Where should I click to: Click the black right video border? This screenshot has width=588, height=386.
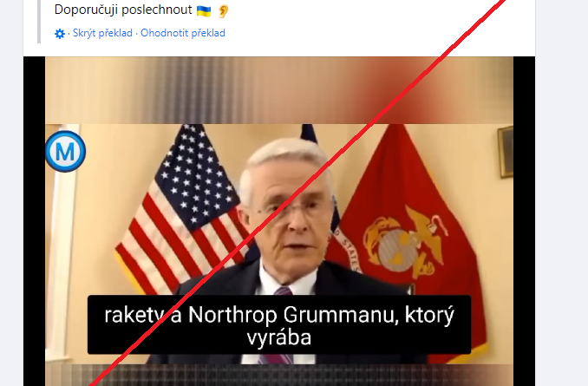[x=524, y=221]
